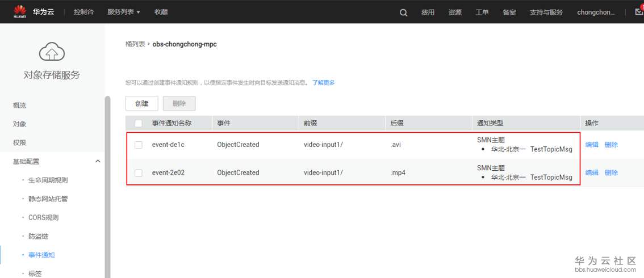Open the chongchon... account menu

point(596,12)
